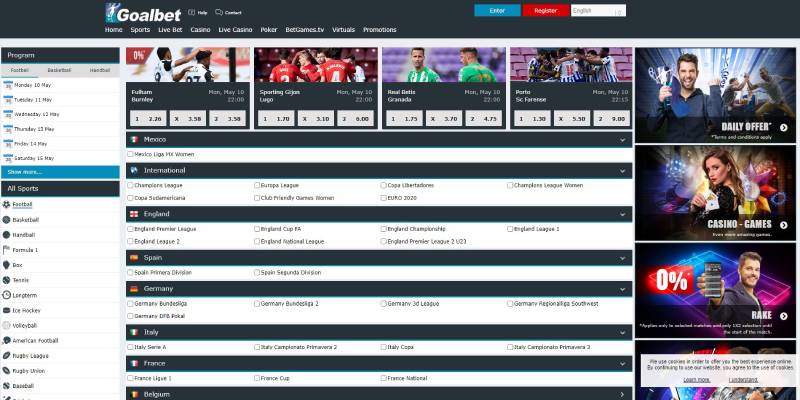The height and width of the screenshot is (400, 800).
Task: Click calendar icon for Saturday 15 May
Action: coord(8,159)
